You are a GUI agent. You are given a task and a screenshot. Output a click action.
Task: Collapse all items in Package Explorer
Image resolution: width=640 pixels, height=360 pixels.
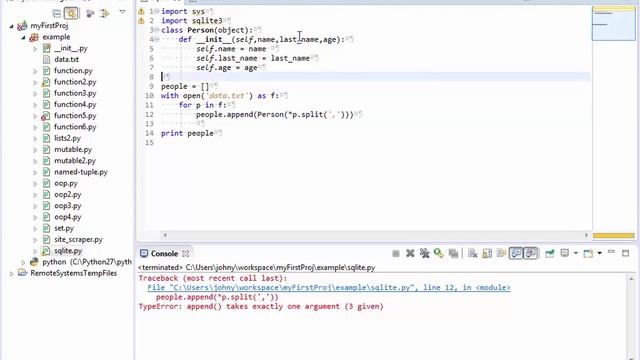pos(57,13)
